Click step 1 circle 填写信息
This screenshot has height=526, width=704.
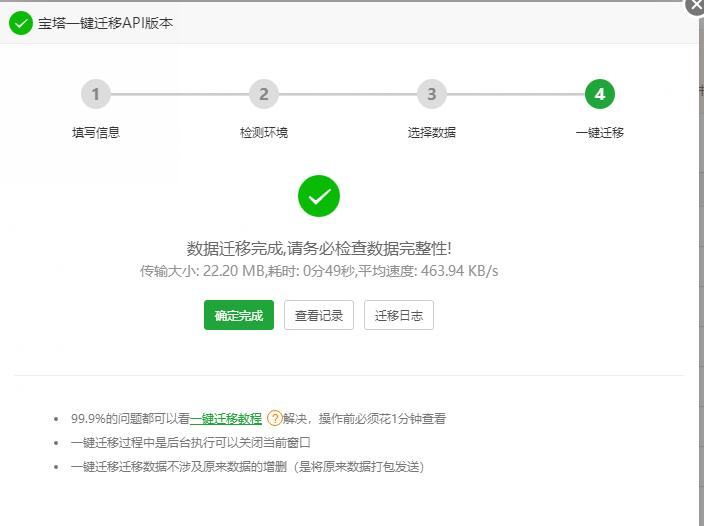tap(96, 94)
